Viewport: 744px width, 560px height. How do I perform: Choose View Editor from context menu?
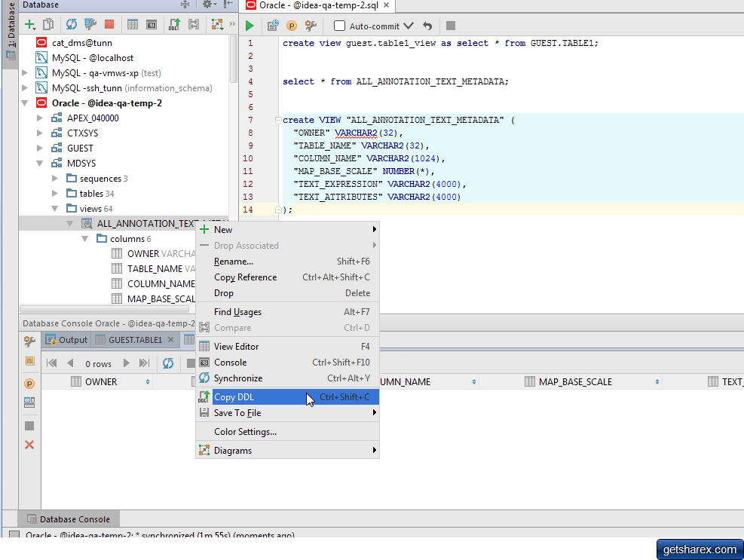pyautogui.click(x=287, y=347)
